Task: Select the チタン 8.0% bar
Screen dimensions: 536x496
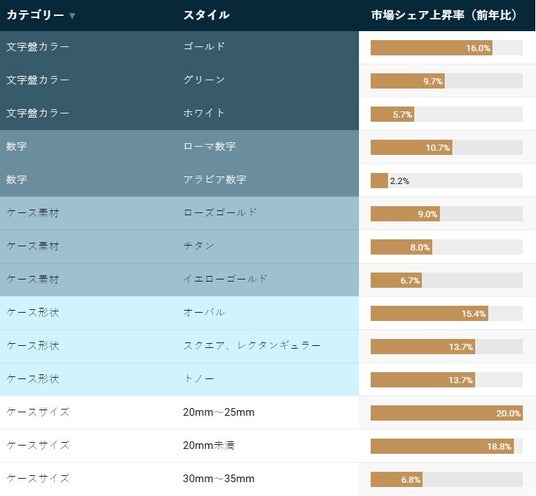Action: click(446, 247)
